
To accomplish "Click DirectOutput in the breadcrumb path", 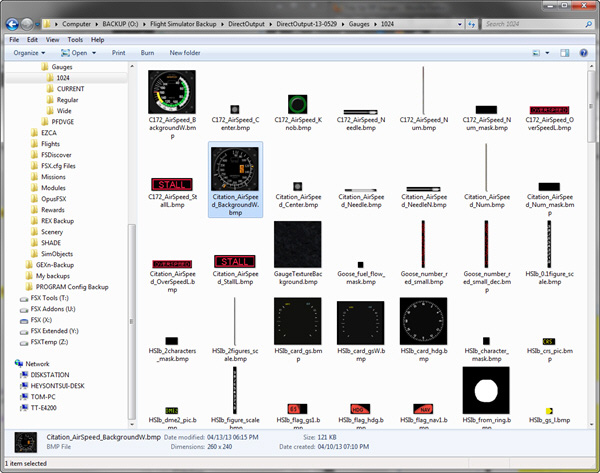I will click(246, 24).
